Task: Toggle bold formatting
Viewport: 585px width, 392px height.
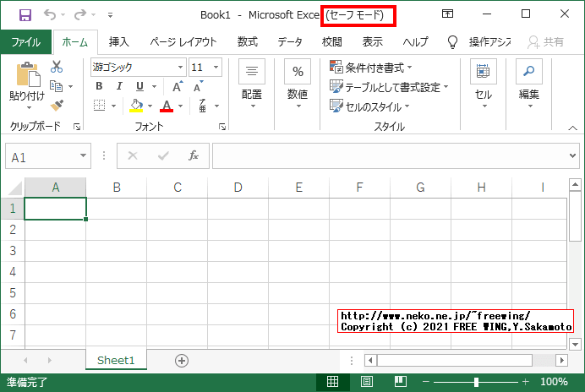Action: click(x=99, y=86)
